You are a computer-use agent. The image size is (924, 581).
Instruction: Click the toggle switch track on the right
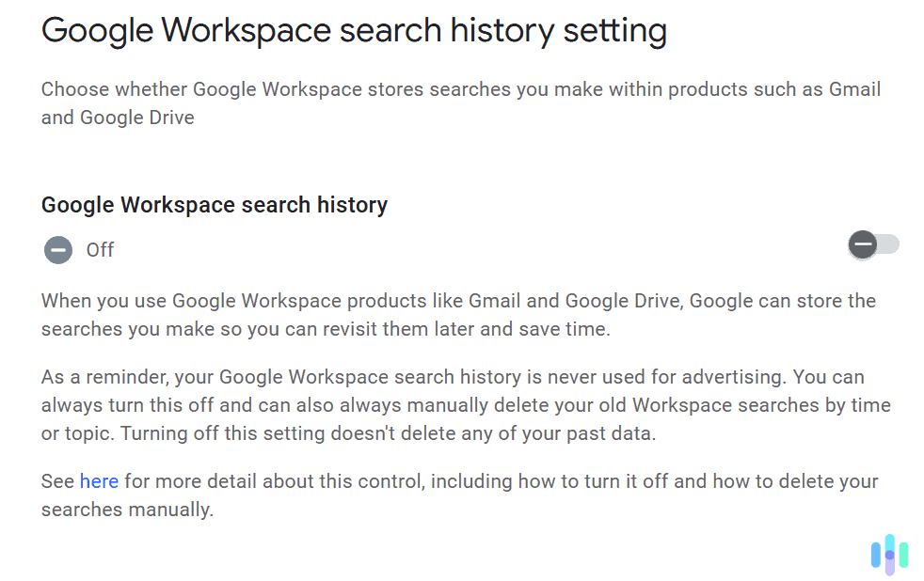884,243
